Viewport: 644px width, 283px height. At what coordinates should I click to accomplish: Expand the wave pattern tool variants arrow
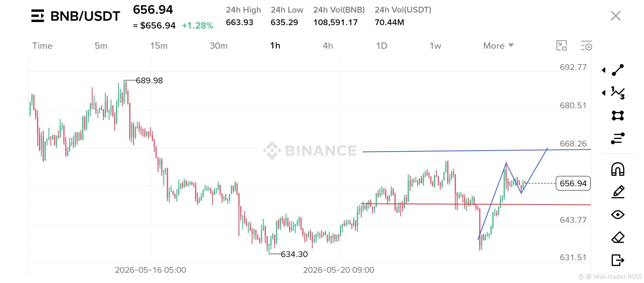point(603,93)
